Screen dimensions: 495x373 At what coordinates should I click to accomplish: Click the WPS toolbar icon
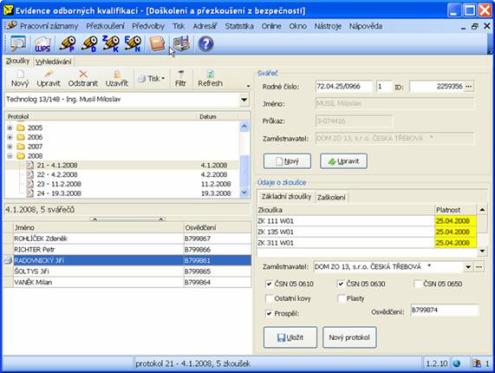pyautogui.click(x=43, y=44)
